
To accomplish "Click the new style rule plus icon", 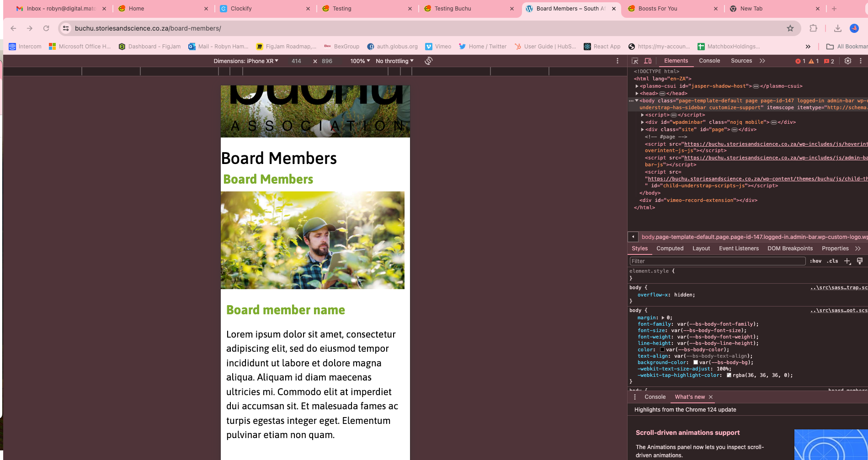I will coord(847,261).
